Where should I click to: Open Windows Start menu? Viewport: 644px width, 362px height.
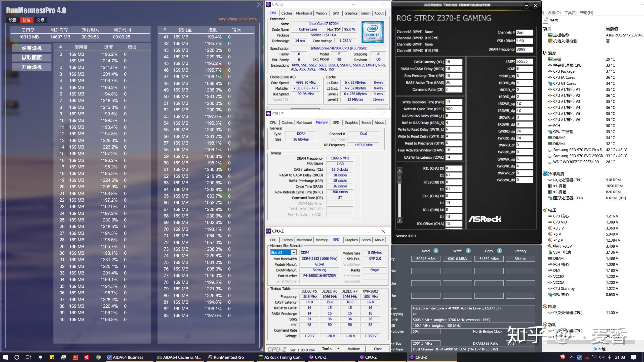(x=5, y=357)
